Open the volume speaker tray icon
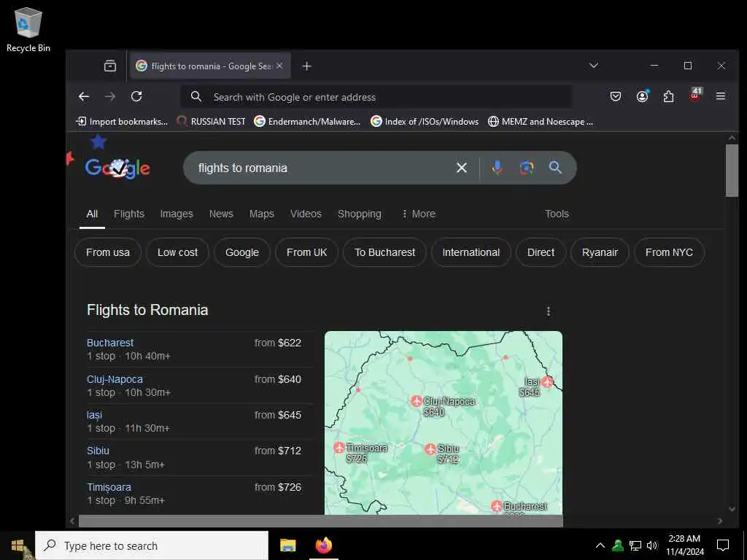Image resolution: width=747 pixels, height=560 pixels. 652,545
